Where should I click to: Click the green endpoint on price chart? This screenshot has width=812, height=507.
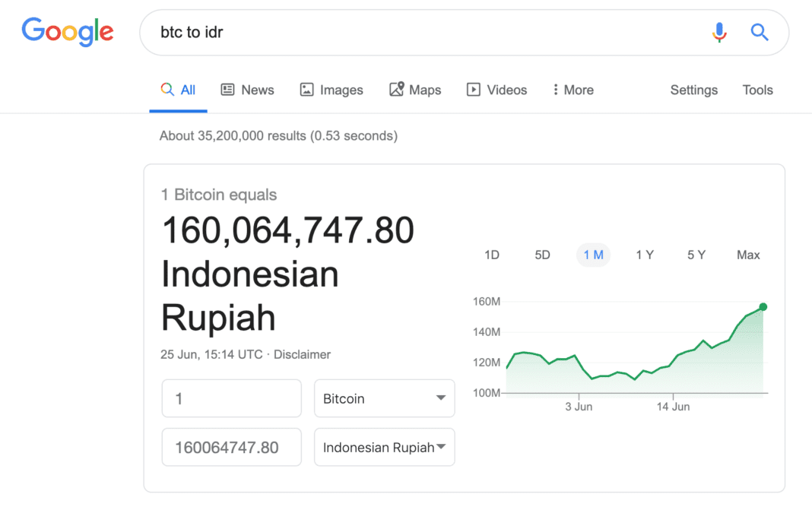click(763, 307)
